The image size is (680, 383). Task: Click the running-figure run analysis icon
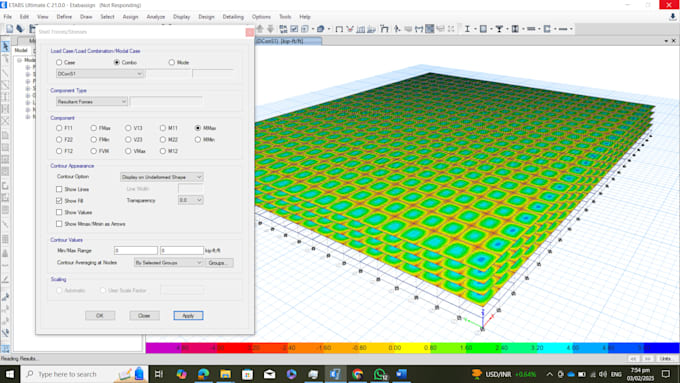click(397, 29)
